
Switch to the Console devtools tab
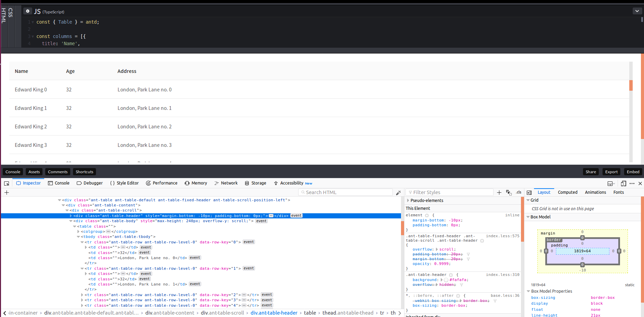click(x=59, y=183)
